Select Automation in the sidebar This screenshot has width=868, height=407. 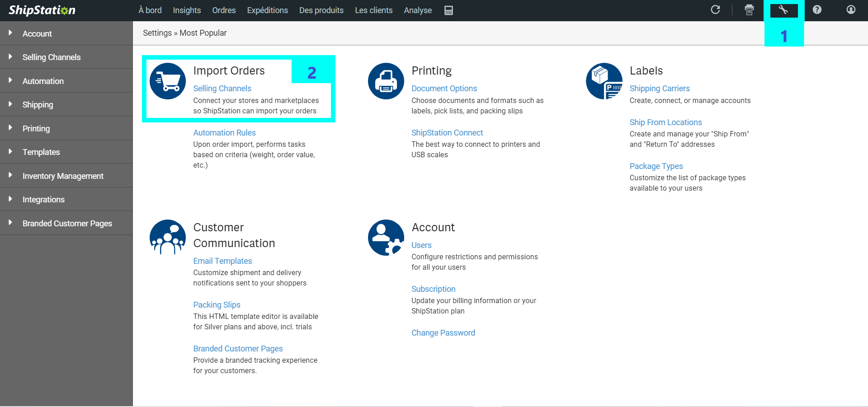click(66, 81)
